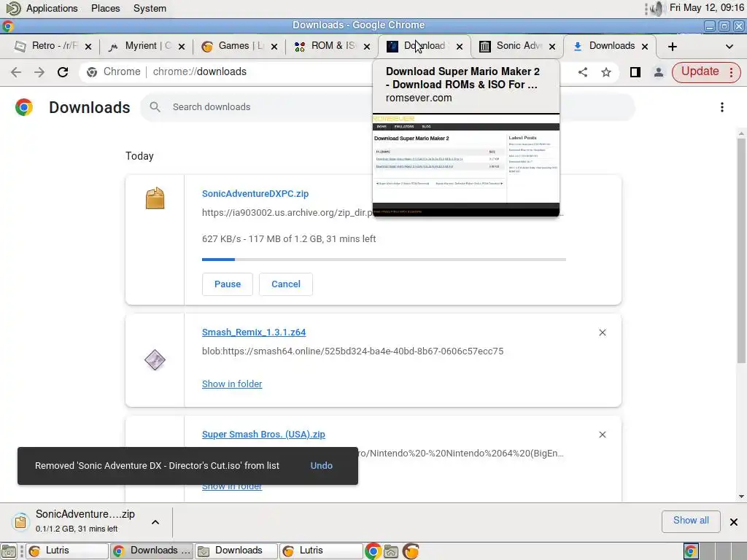The width and height of the screenshot is (747, 560).
Task: Reload the downloads page
Action: click(63, 72)
